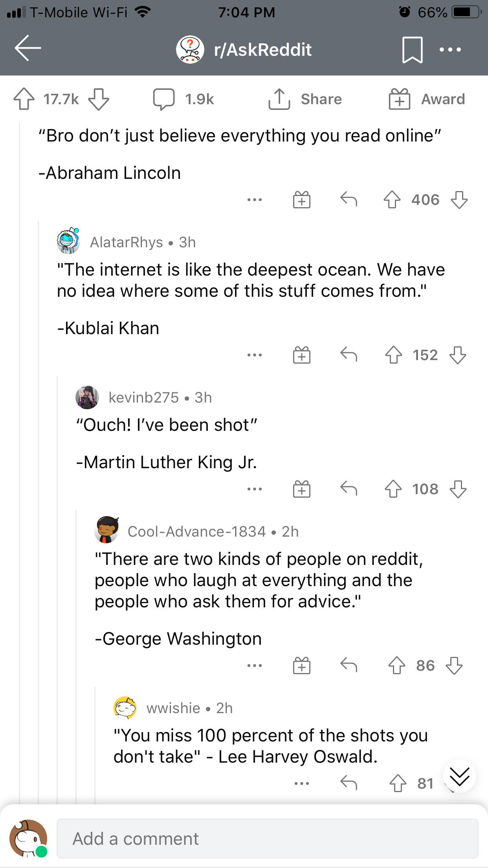488x868 pixels.
Task: Share this post
Action: tap(305, 99)
